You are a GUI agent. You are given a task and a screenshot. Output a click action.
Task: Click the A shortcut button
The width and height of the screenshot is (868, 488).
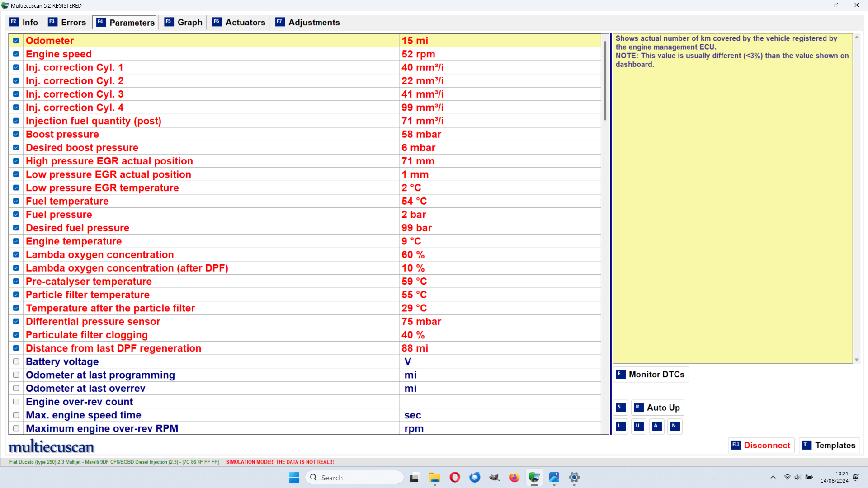point(657,426)
